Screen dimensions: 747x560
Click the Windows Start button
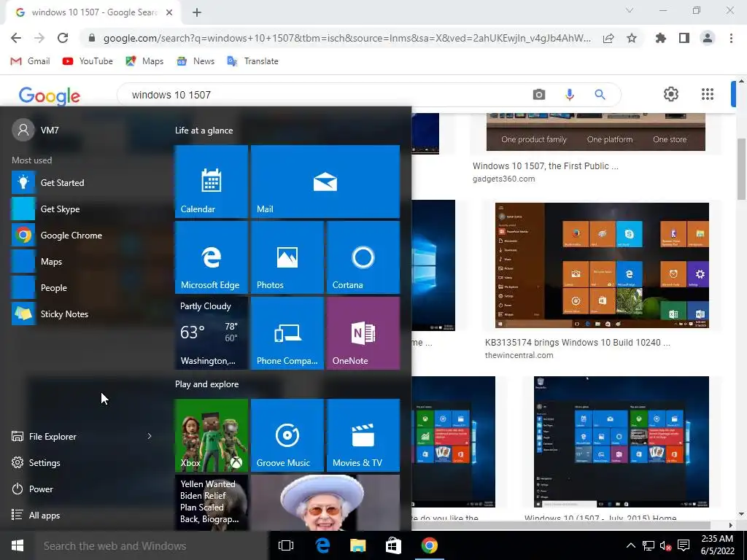(x=18, y=545)
